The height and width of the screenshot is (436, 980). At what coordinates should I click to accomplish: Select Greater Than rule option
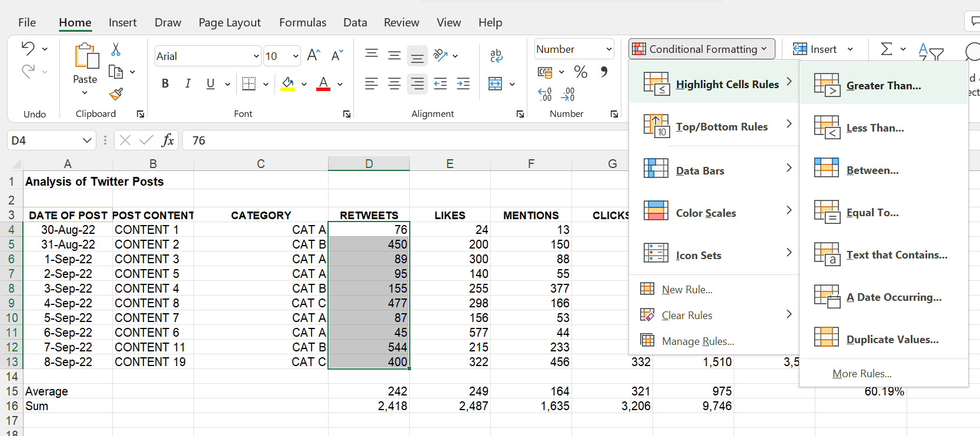tap(883, 85)
